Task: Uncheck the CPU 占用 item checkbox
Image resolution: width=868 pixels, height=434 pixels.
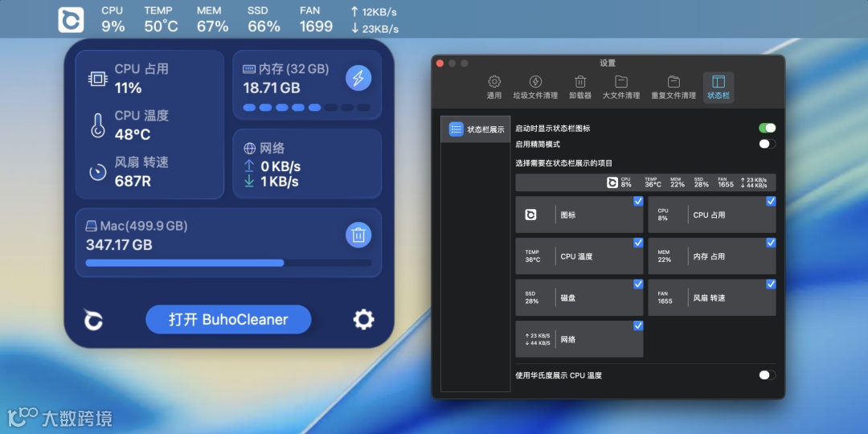Action: pos(771,201)
